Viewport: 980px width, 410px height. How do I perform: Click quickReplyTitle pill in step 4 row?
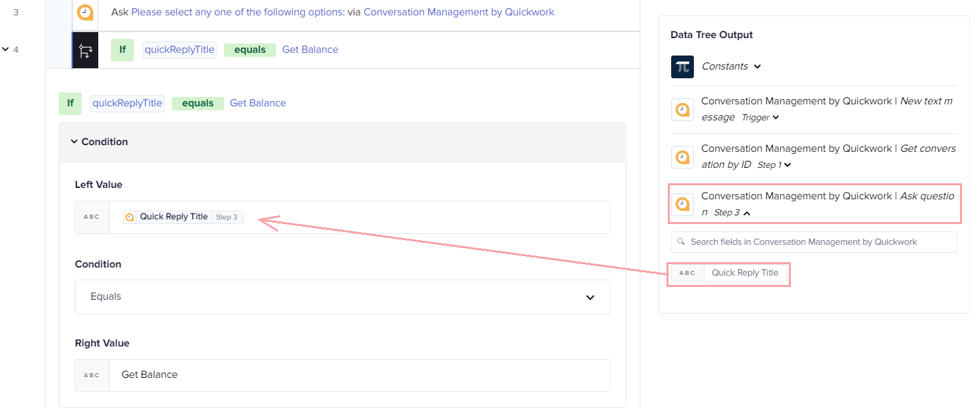pos(180,49)
